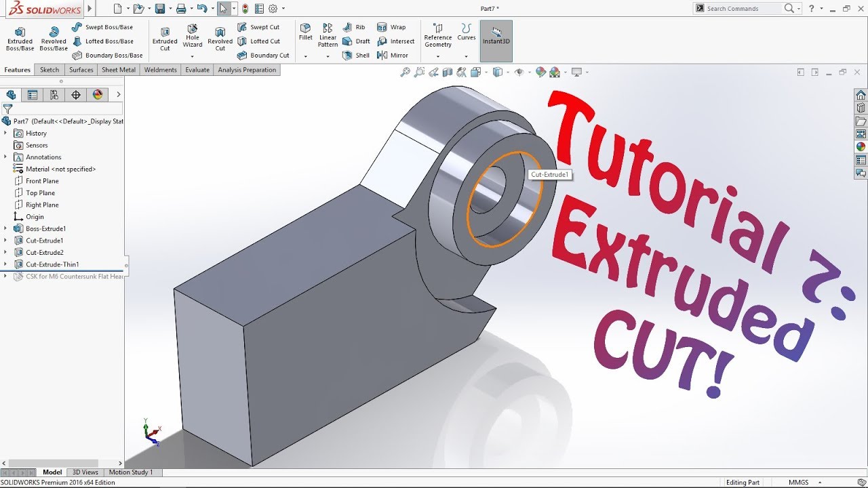Switch to the Weldments tab
The height and width of the screenshot is (488, 868).
tap(161, 70)
